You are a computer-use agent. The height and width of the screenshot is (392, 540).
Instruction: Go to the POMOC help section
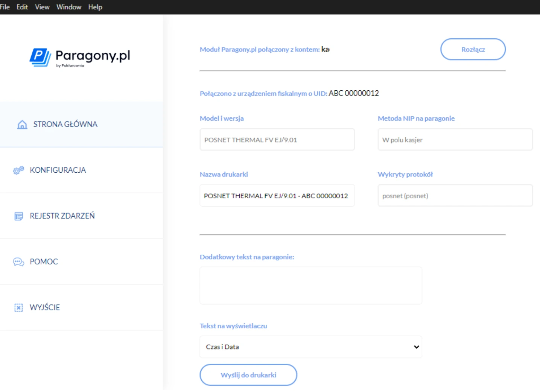pos(44,261)
